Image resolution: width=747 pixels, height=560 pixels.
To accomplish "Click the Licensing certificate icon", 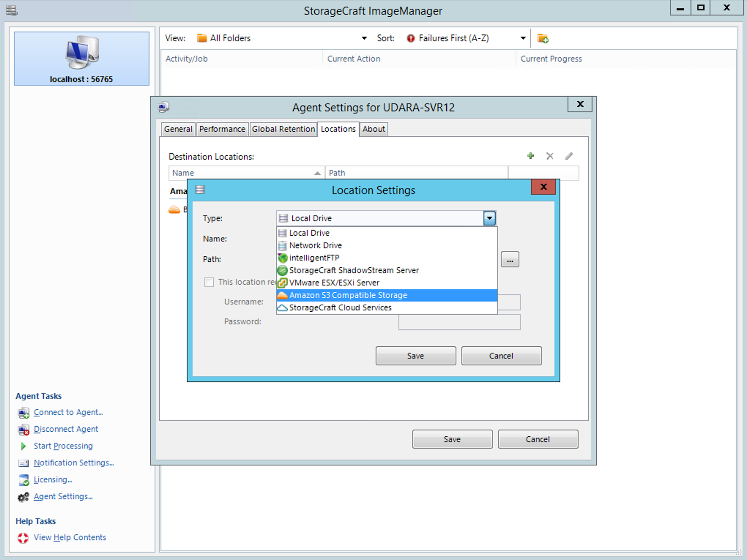I will pos(24,480).
